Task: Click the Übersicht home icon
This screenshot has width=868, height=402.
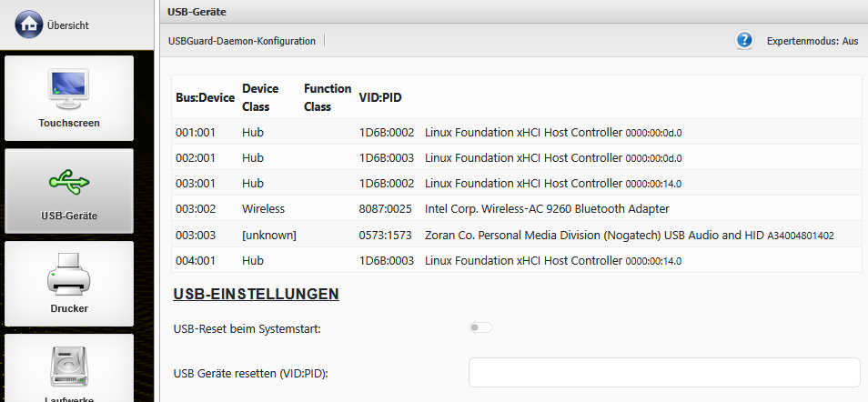Action: 29,25
